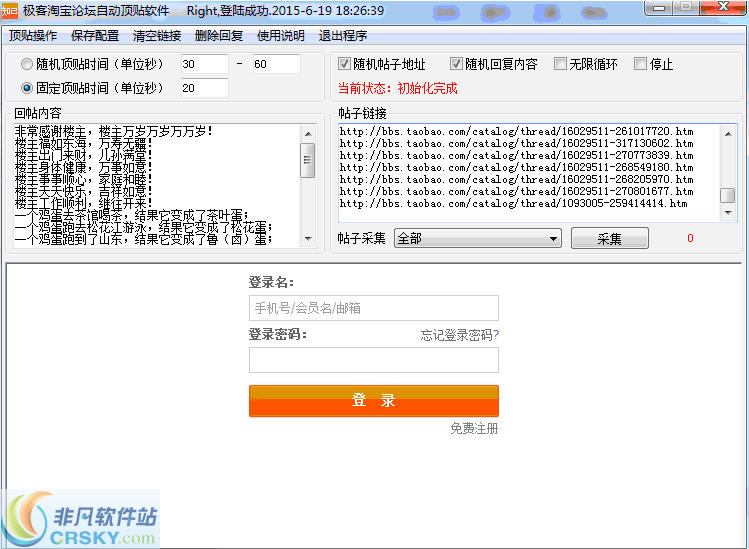
Task: Click the link ending 16029511-270801677.htm
Action: 516,191
